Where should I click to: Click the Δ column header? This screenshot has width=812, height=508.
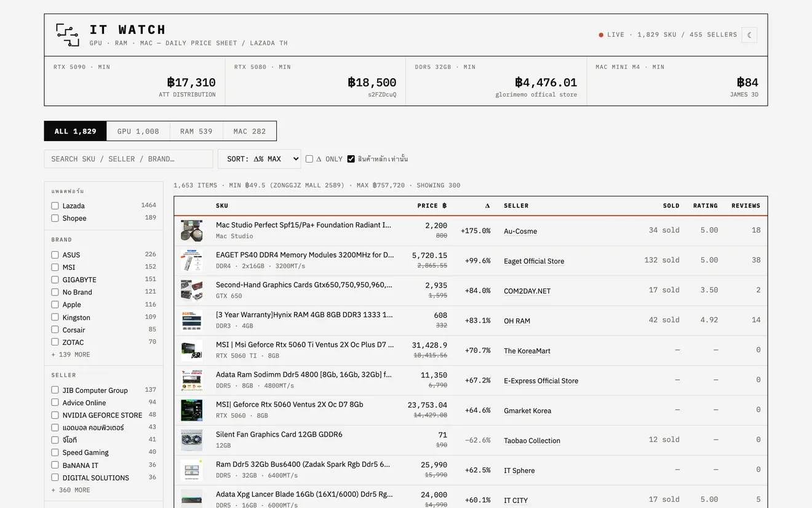tap(487, 206)
